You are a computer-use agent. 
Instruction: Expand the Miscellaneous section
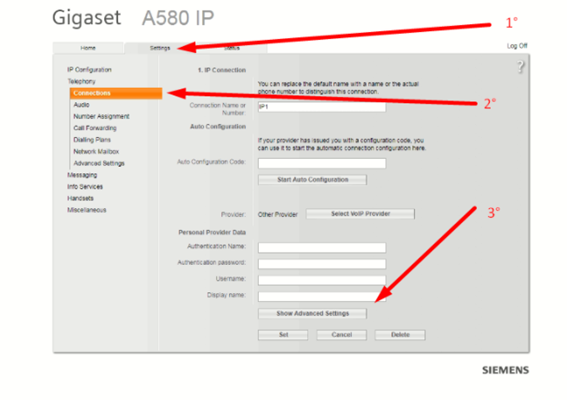click(x=87, y=210)
